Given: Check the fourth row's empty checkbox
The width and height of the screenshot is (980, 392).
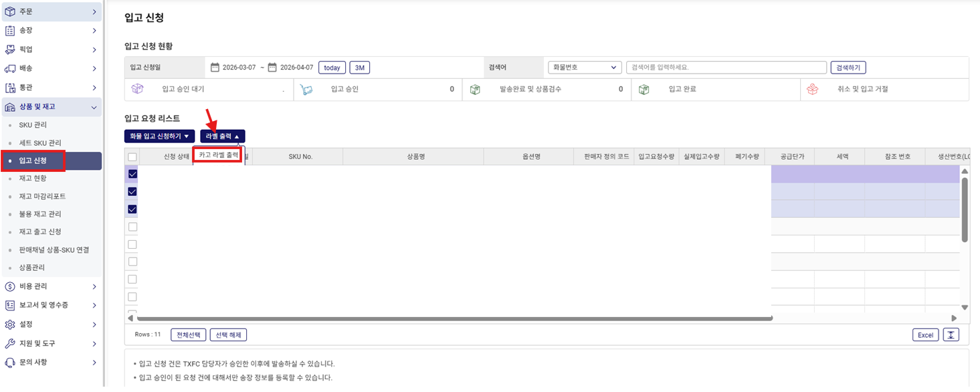Looking at the screenshot, I should coord(132,227).
